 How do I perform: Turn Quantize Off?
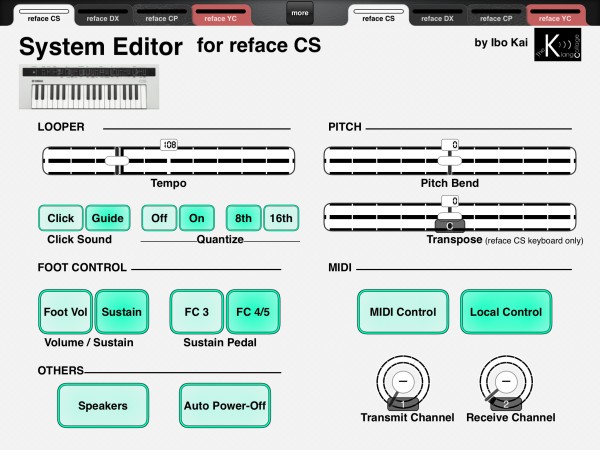click(x=159, y=218)
